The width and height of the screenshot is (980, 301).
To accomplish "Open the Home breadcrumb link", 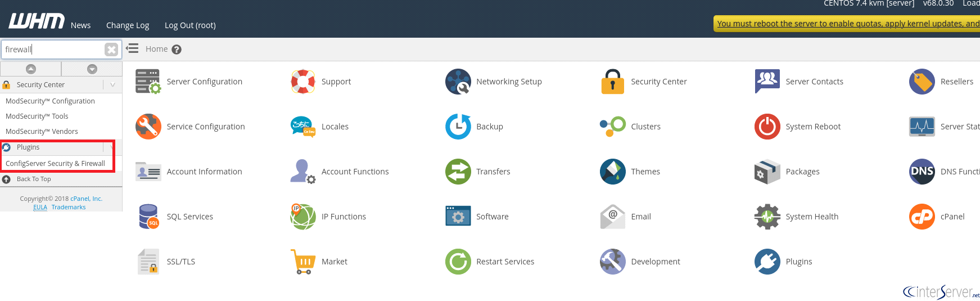I will (x=156, y=49).
